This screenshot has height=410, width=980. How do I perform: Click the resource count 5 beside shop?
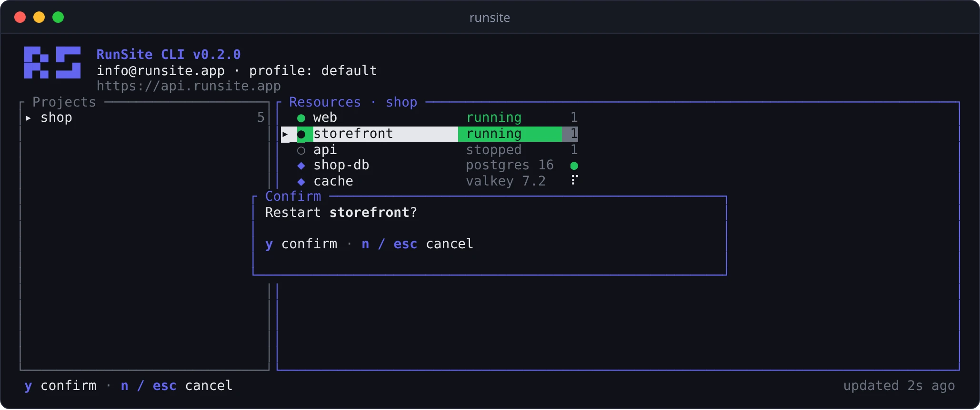[260, 117]
